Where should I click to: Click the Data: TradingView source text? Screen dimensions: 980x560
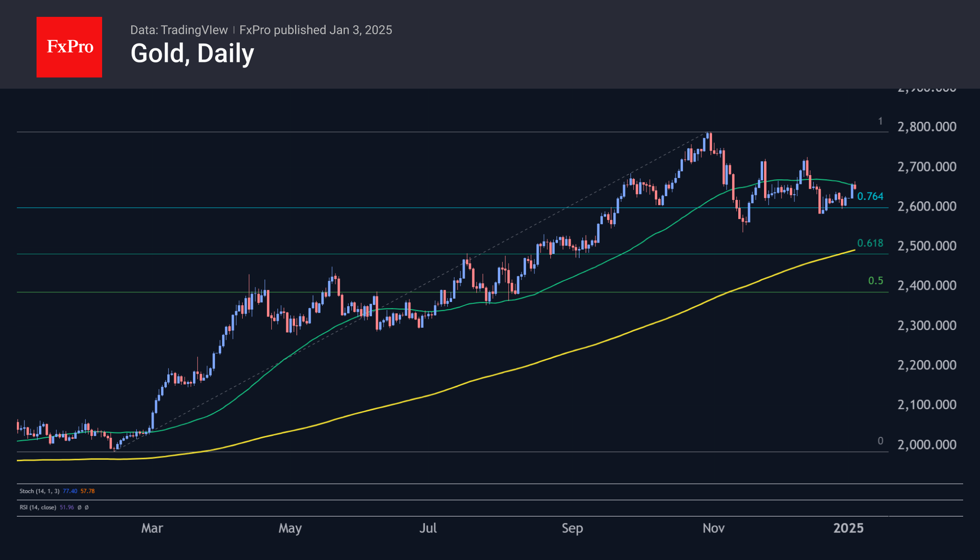(x=178, y=30)
